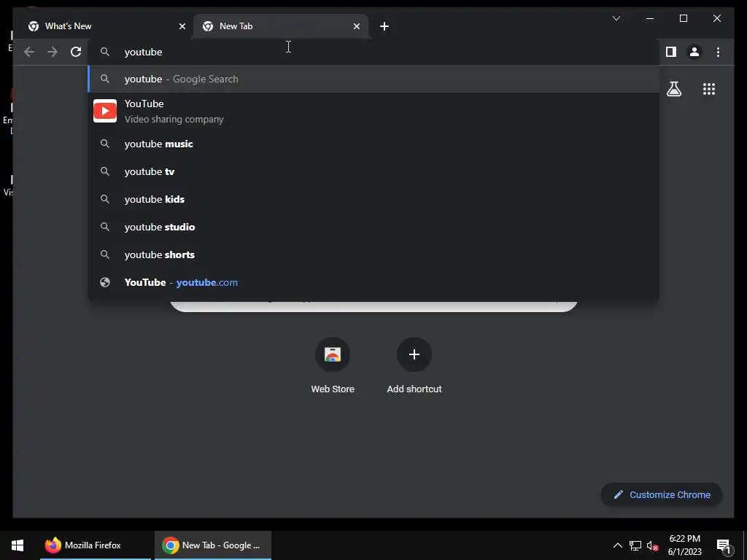The width and height of the screenshot is (747, 560).
Task: Minimize the Chrome window
Action: [650, 18]
